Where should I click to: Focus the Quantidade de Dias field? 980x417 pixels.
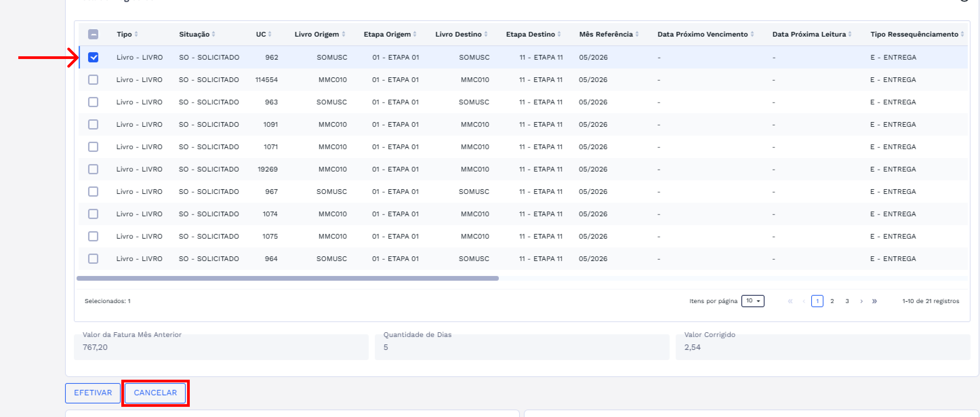[x=522, y=347]
